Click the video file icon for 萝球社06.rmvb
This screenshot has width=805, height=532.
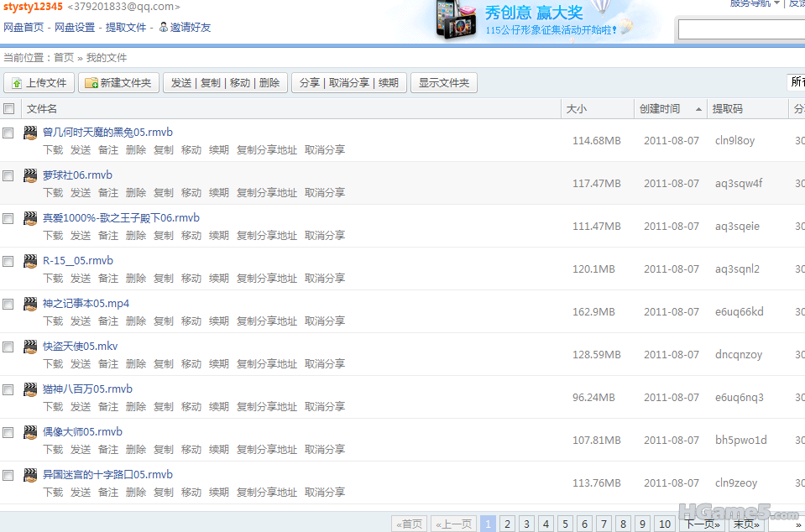pyautogui.click(x=30, y=175)
